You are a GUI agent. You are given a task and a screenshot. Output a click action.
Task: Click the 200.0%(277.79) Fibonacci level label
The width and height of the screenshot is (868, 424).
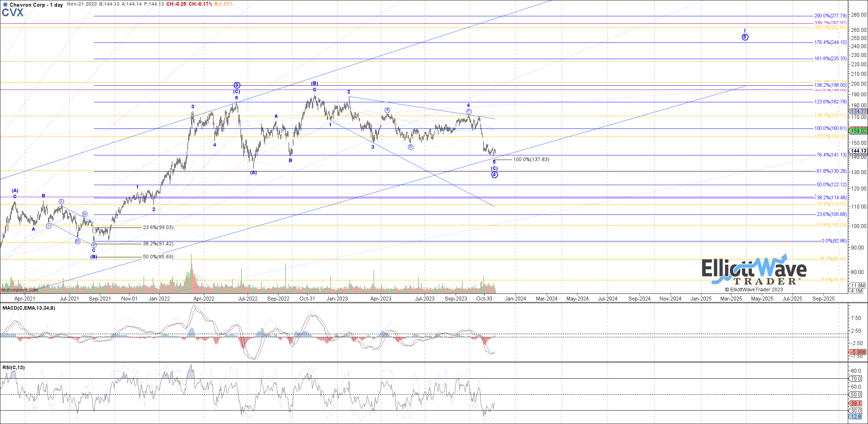click(x=830, y=16)
